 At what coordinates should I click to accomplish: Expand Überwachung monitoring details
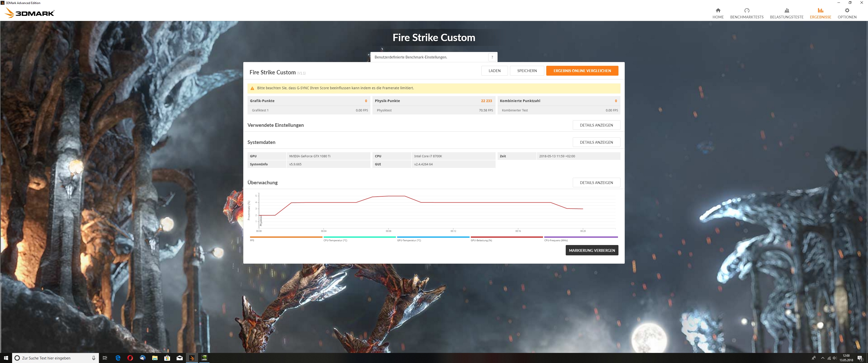[596, 183]
